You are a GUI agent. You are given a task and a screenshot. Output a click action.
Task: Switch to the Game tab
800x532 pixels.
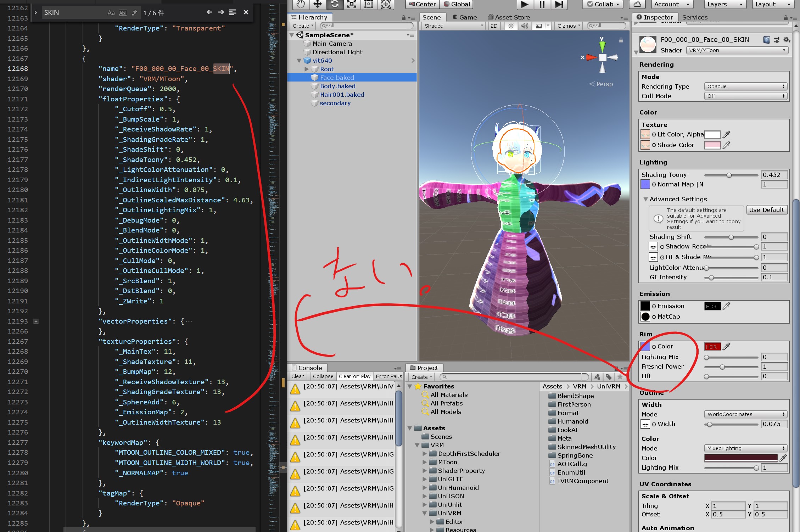pyautogui.click(x=464, y=17)
